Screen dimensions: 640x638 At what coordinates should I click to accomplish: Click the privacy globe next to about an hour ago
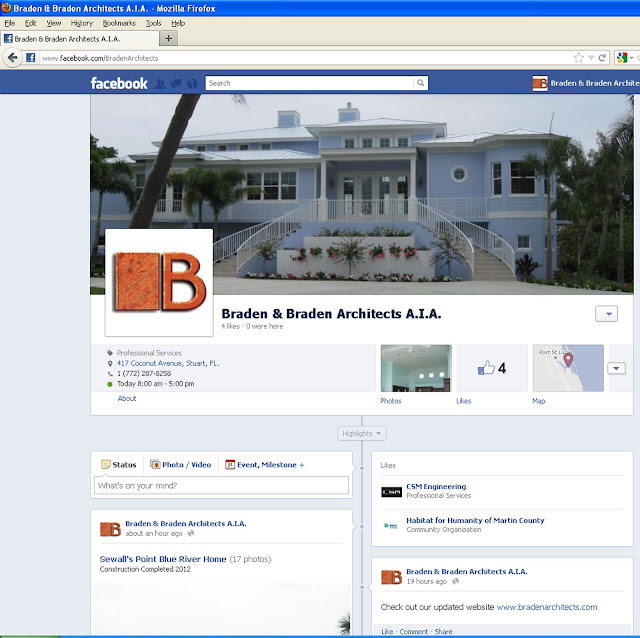[x=191, y=534]
